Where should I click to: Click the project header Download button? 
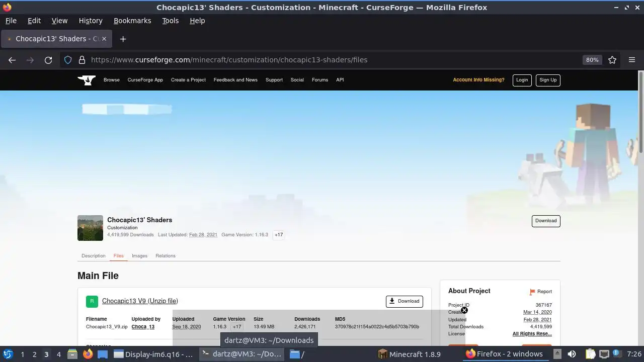(546, 221)
